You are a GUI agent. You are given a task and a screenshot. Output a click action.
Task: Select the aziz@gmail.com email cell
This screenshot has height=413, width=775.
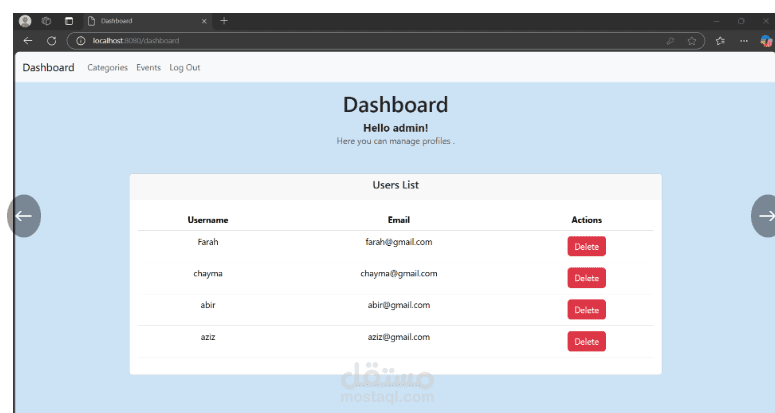(398, 337)
